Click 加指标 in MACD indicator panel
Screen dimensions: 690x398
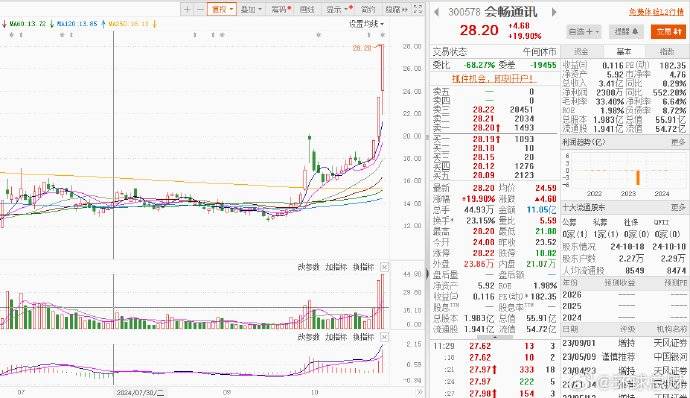click(x=336, y=337)
